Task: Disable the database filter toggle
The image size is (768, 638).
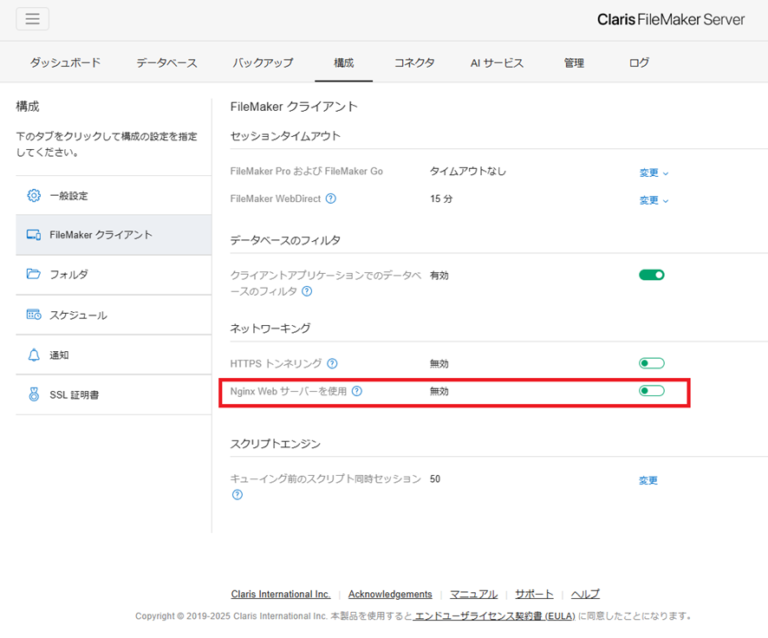Action: [x=651, y=275]
